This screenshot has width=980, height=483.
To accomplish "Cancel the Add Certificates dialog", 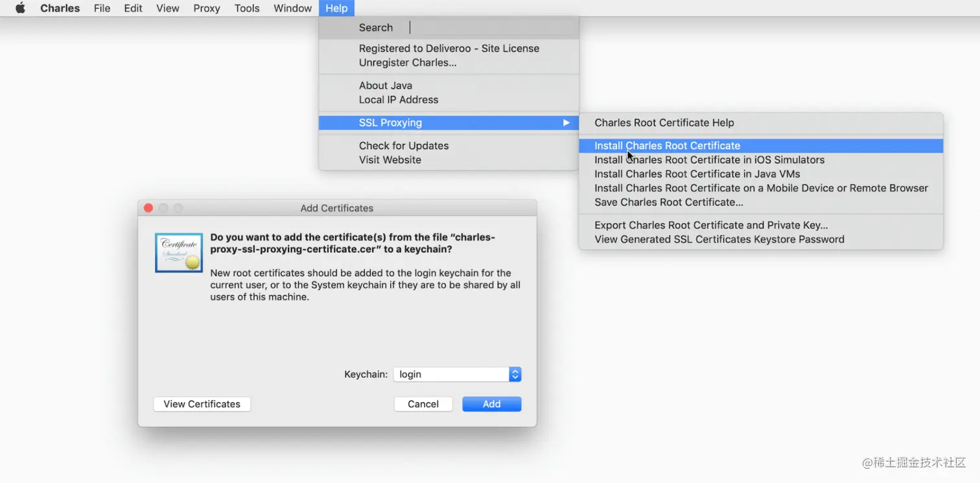I will 423,404.
